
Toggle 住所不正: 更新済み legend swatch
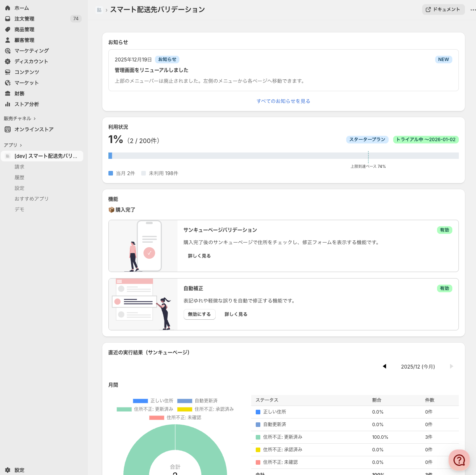tap(124, 409)
